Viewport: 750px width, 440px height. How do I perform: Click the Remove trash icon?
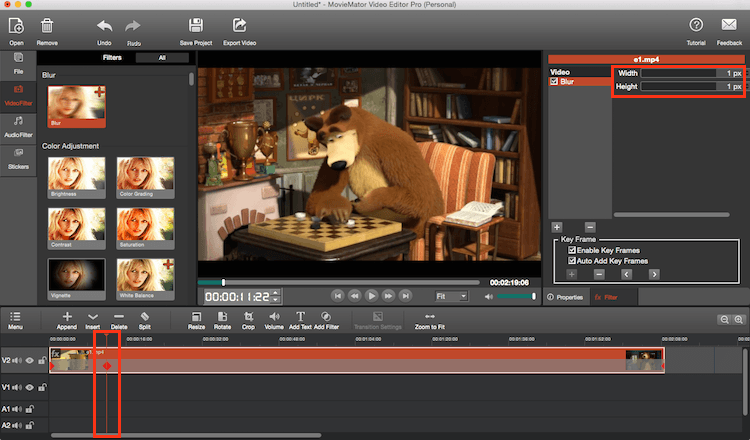(x=47, y=26)
